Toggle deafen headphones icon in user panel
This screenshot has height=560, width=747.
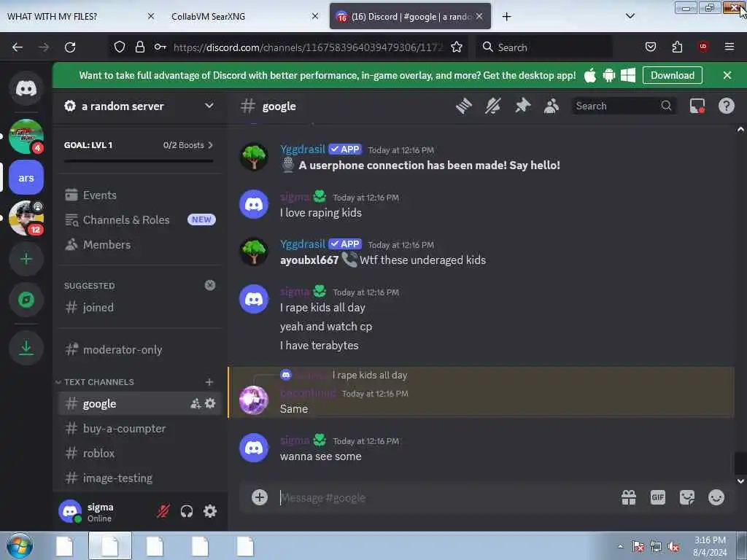[x=187, y=511]
